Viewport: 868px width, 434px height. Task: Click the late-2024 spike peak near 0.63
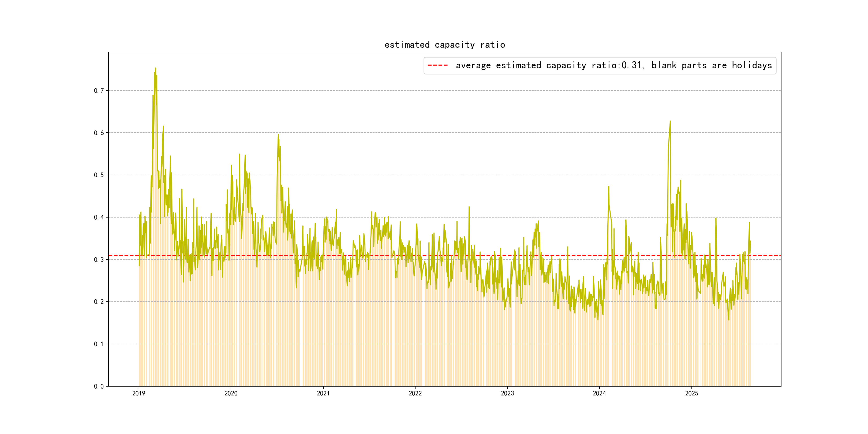click(x=670, y=122)
